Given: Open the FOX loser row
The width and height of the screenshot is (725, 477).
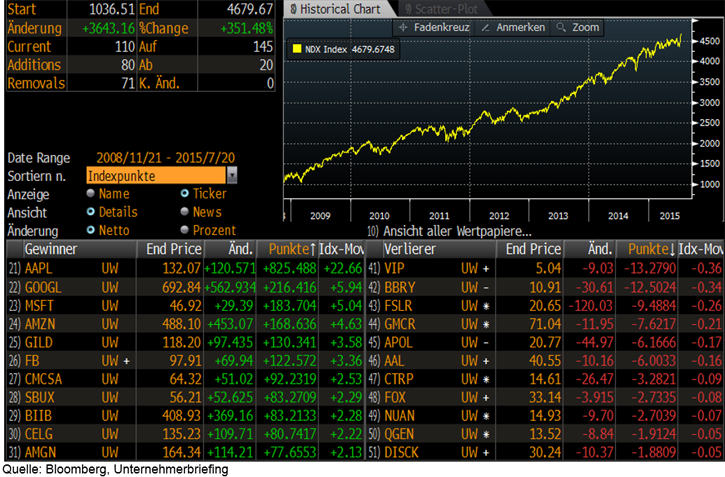Looking at the screenshot, I should [x=545, y=397].
